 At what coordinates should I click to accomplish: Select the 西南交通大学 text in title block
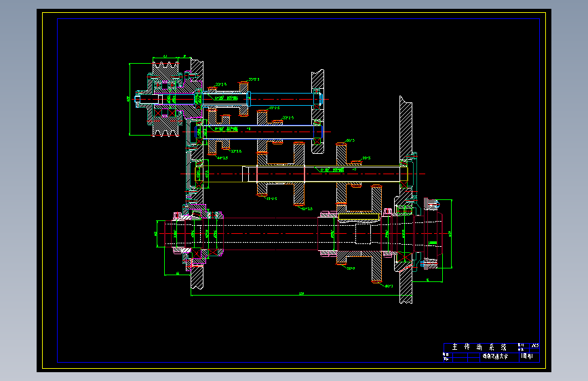(x=495, y=357)
